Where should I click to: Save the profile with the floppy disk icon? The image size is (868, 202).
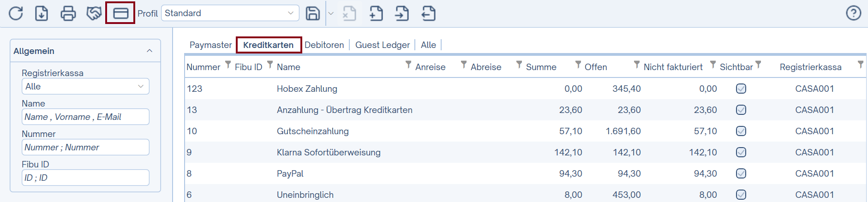312,13
